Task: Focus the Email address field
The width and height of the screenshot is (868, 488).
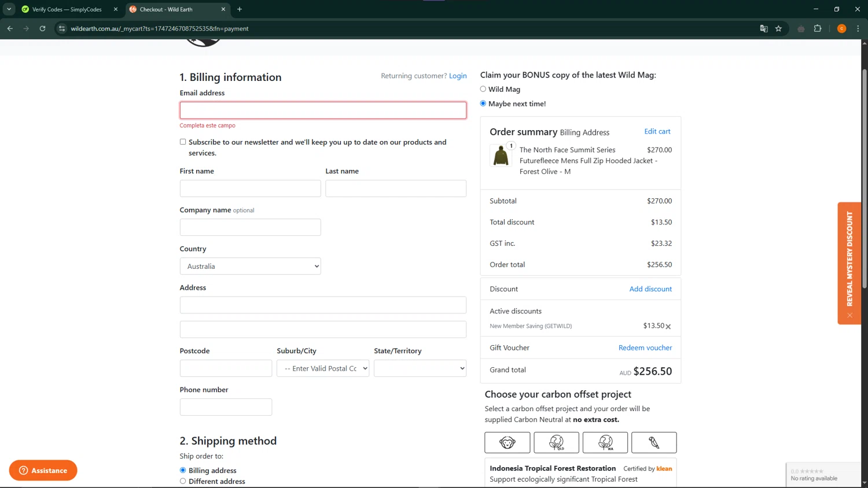Action: pyautogui.click(x=323, y=110)
